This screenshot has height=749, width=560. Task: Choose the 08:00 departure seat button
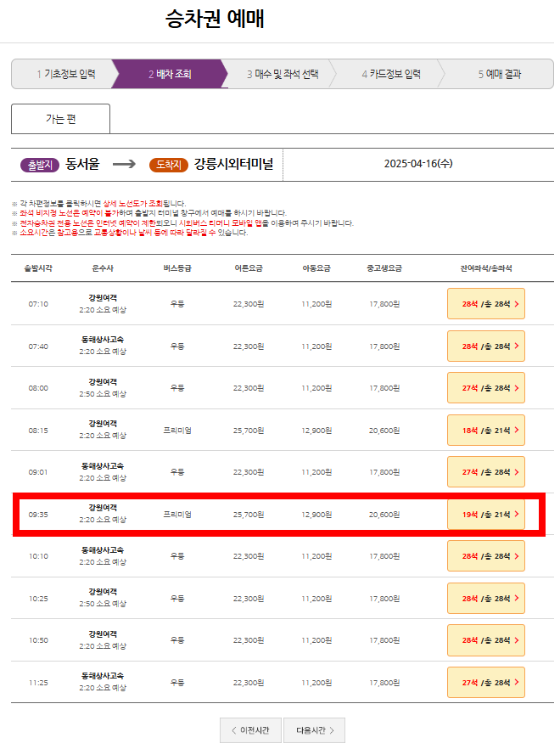[x=486, y=388]
